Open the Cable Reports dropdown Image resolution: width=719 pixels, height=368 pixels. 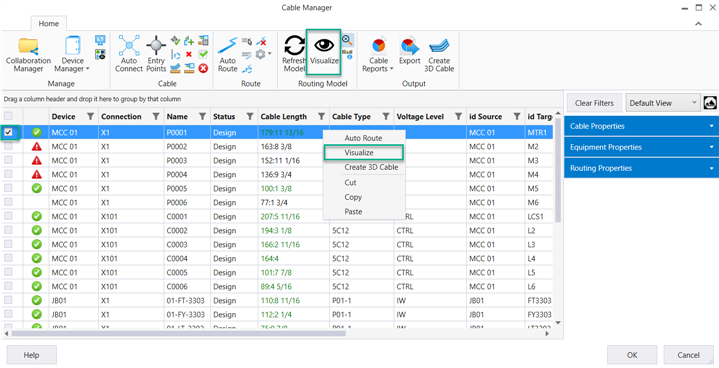[378, 55]
